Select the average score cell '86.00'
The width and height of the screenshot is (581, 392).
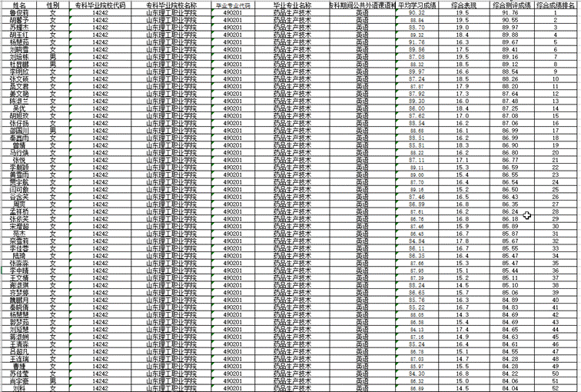coord(417,108)
